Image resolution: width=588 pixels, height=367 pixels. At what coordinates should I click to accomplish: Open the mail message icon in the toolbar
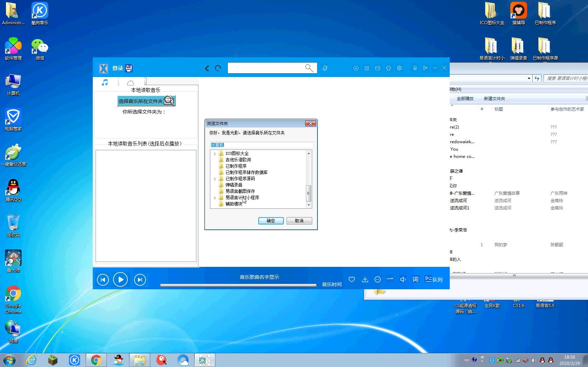click(378, 68)
